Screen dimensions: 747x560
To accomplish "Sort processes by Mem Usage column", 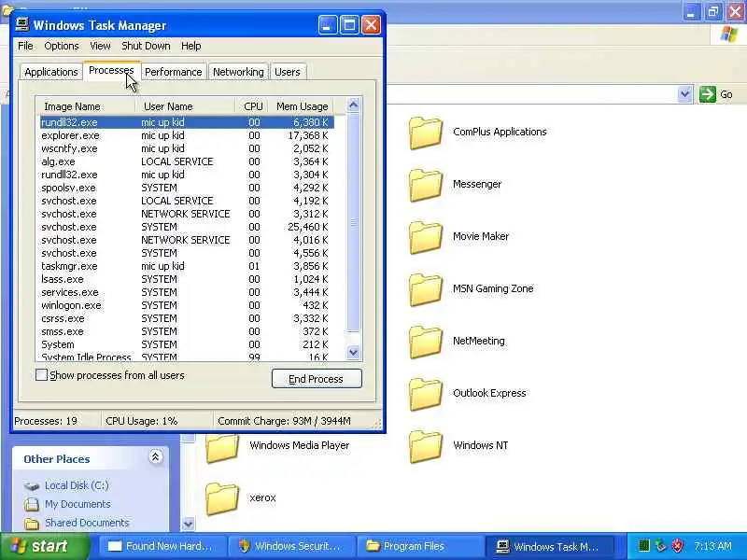I will [x=301, y=106].
